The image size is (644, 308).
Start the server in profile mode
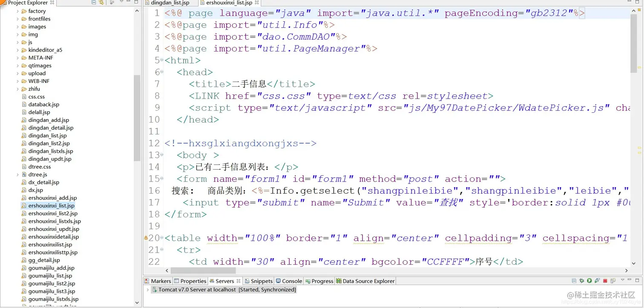point(597,281)
